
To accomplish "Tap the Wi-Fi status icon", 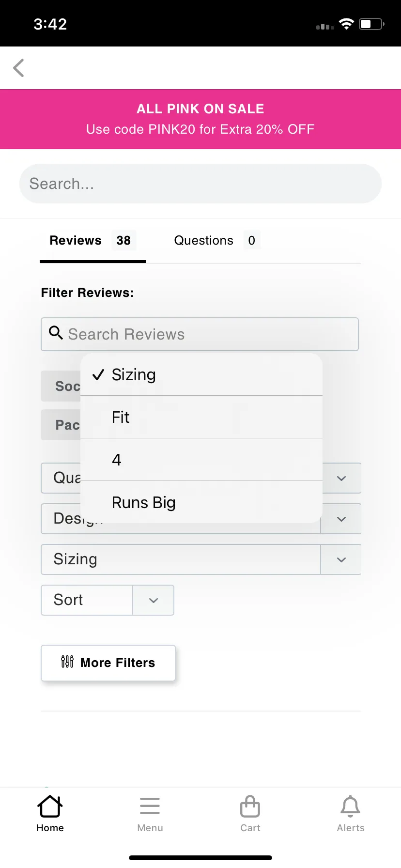I will [346, 24].
